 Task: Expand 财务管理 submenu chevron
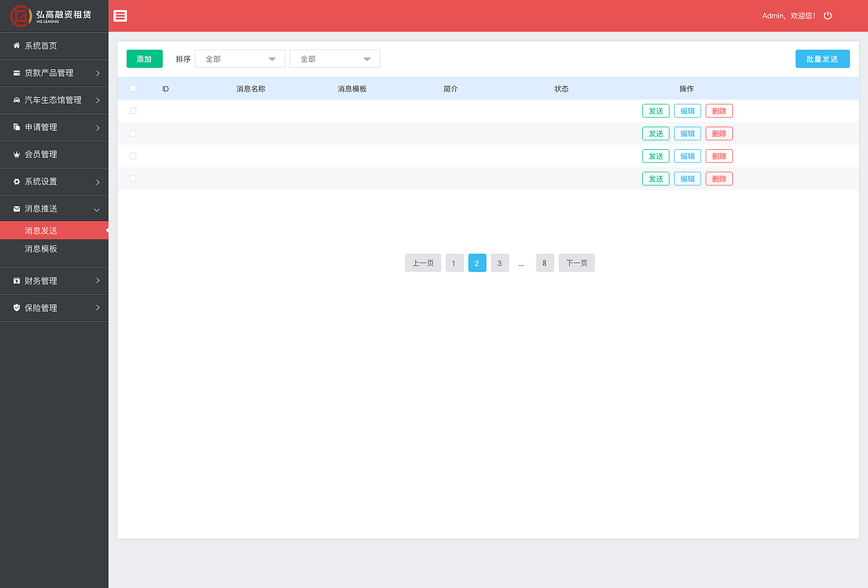point(98,281)
